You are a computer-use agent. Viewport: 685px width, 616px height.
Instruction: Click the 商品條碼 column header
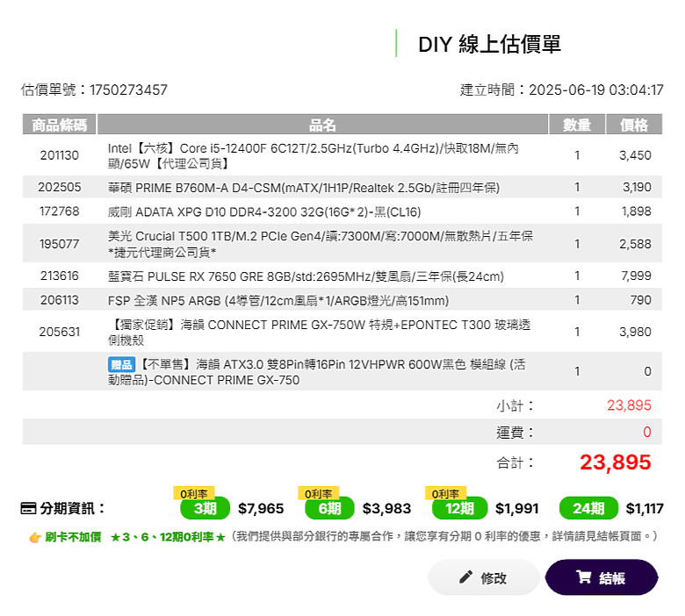(60, 125)
